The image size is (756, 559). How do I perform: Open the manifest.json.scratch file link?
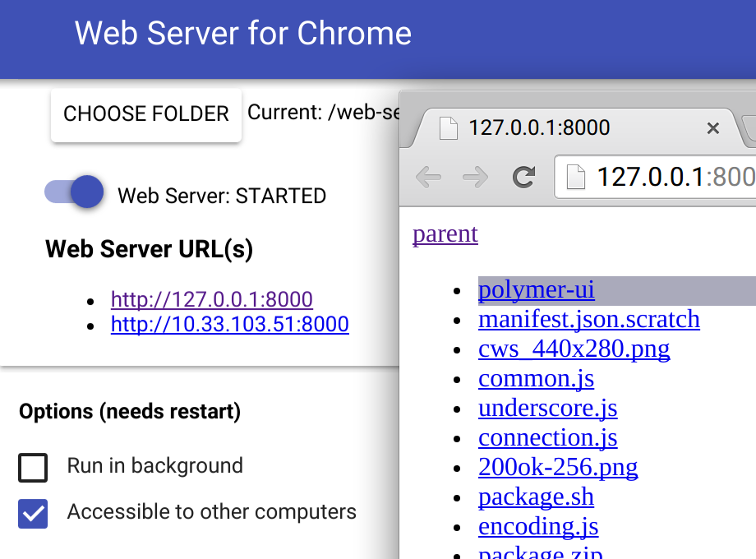click(x=588, y=319)
